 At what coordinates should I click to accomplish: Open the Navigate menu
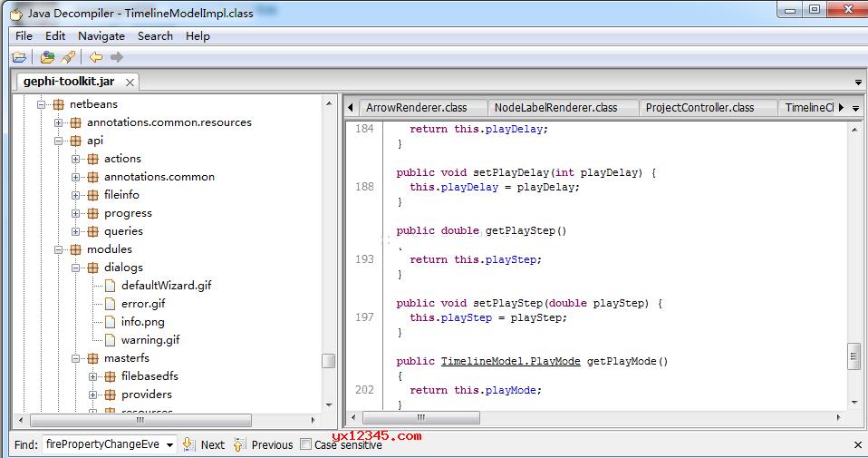[101, 36]
